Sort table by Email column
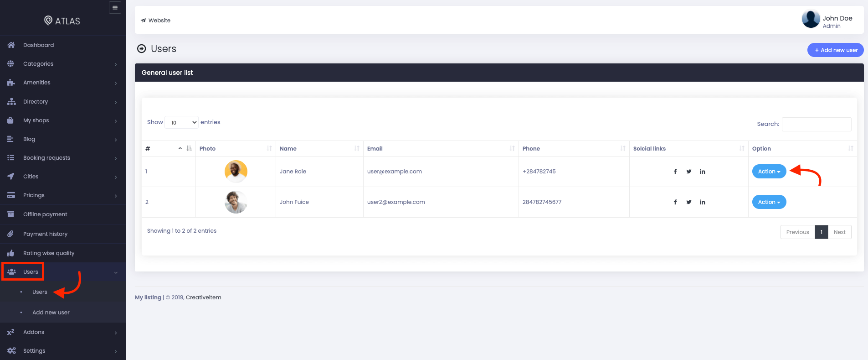Viewport: 868px width, 360px height. point(441,149)
